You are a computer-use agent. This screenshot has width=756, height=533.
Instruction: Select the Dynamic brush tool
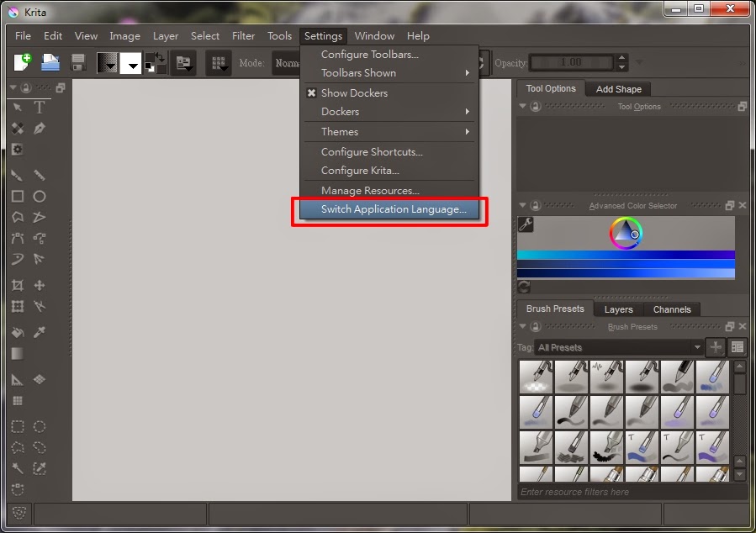pyautogui.click(x=18, y=259)
